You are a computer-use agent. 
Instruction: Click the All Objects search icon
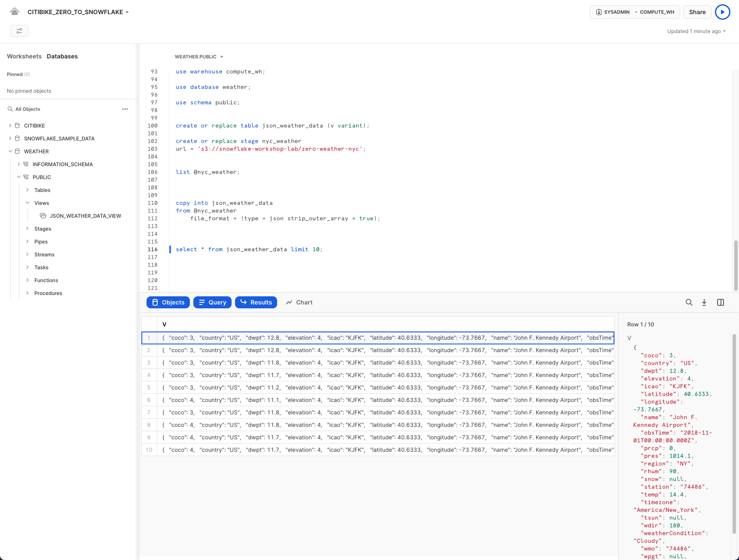pyautogui.click(x=10, y=109)
